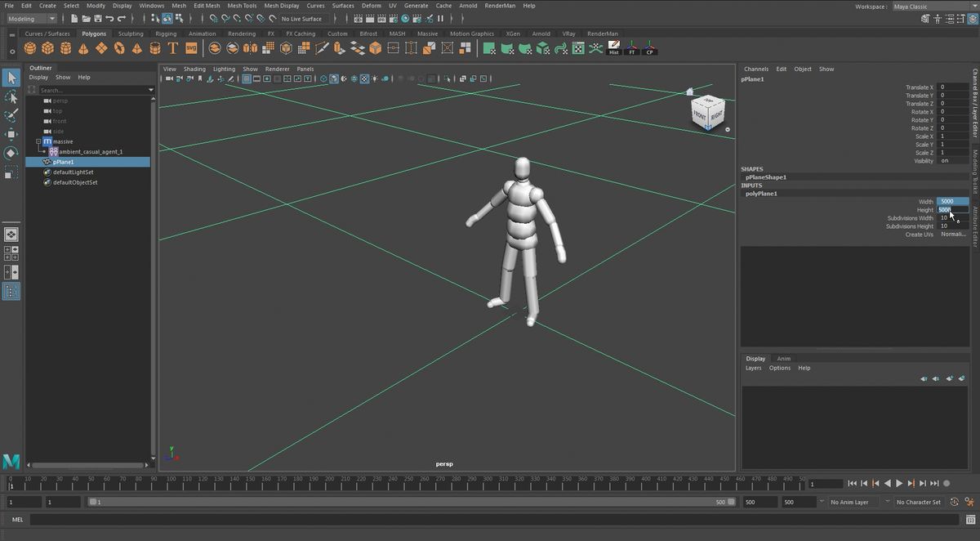Viewport: 980px width, 541px height.
Task: Click the polygon cube shelf icon
Action: (48, 48)
